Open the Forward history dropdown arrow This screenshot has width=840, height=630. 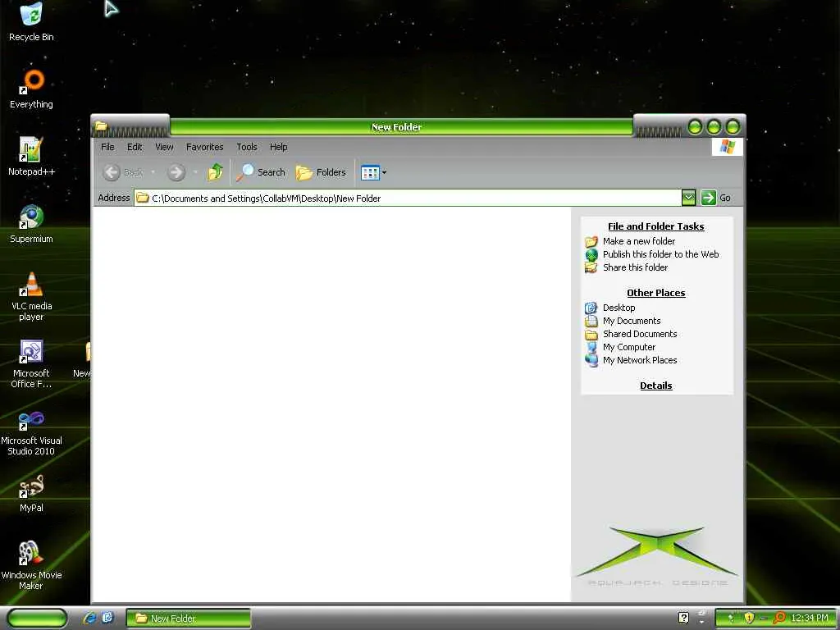click(x=195, y=172)
